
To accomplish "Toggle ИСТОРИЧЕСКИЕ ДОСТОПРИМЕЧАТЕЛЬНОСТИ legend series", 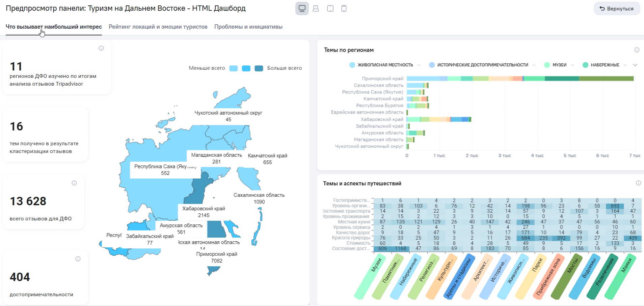I will click(x=479, y=65).
